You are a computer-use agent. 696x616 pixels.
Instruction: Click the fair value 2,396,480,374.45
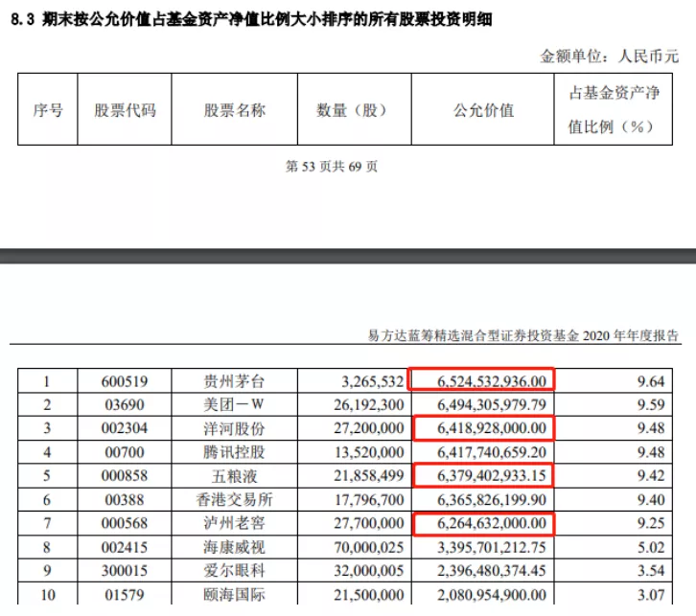point(492,570)
